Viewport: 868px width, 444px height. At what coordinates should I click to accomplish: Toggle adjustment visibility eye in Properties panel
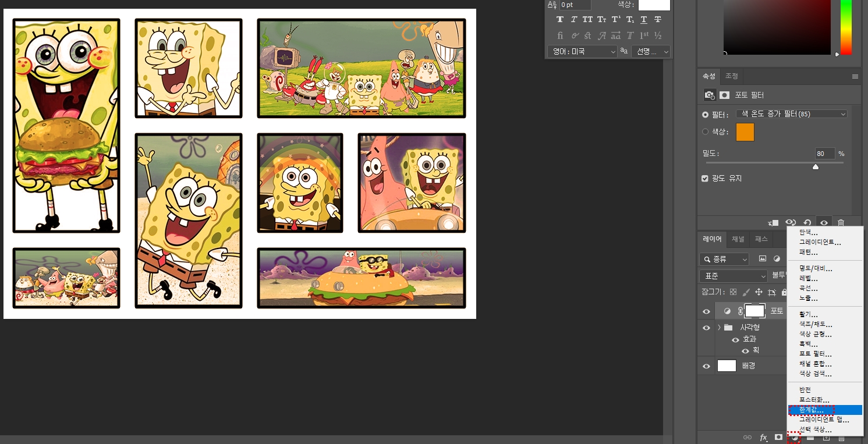point(824,223)
